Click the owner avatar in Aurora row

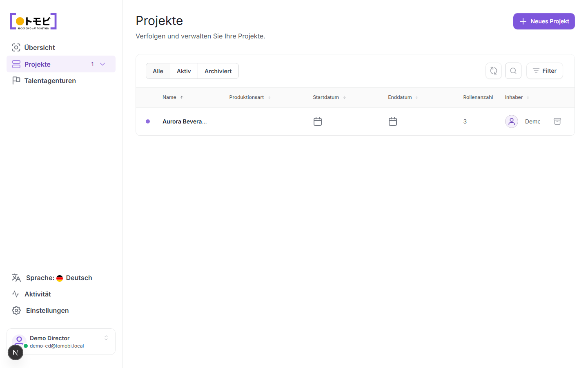pyautogui.click(x=512, y=121)
